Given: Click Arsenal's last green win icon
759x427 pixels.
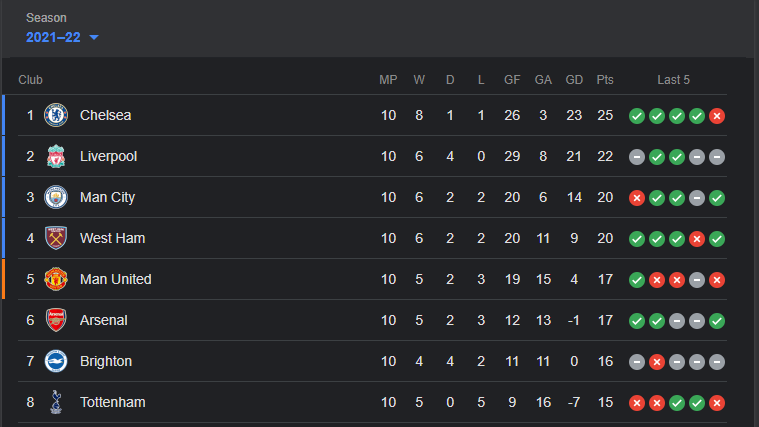Looking at the screenshot, I should tap(717, 320).
